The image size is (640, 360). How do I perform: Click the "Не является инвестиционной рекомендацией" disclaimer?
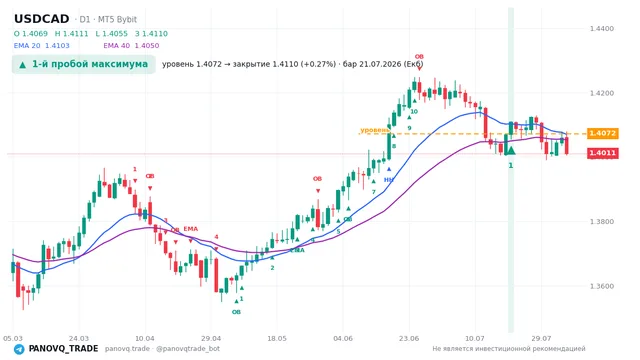509,349
